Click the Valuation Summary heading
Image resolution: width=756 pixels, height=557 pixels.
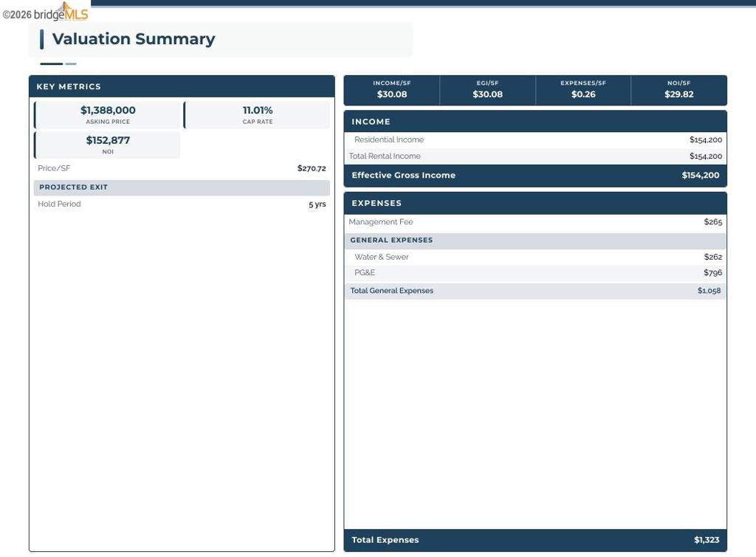point(134,39)
